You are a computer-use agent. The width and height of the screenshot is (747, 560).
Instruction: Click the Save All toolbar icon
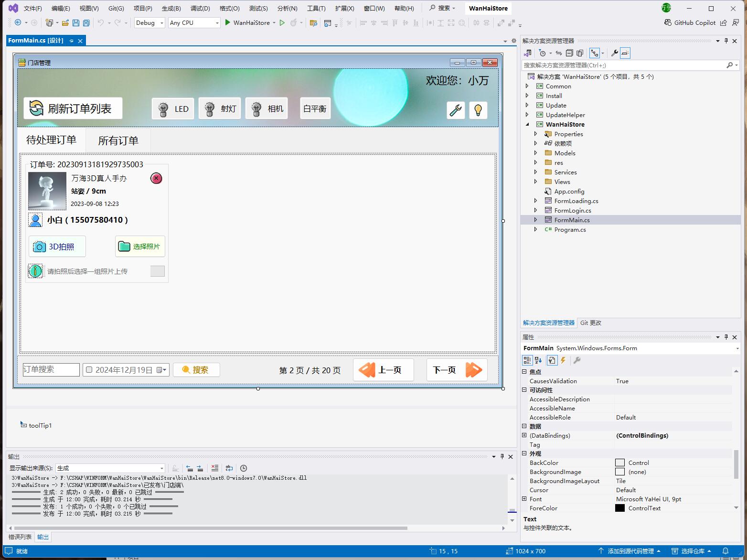[x=86, y=22]
